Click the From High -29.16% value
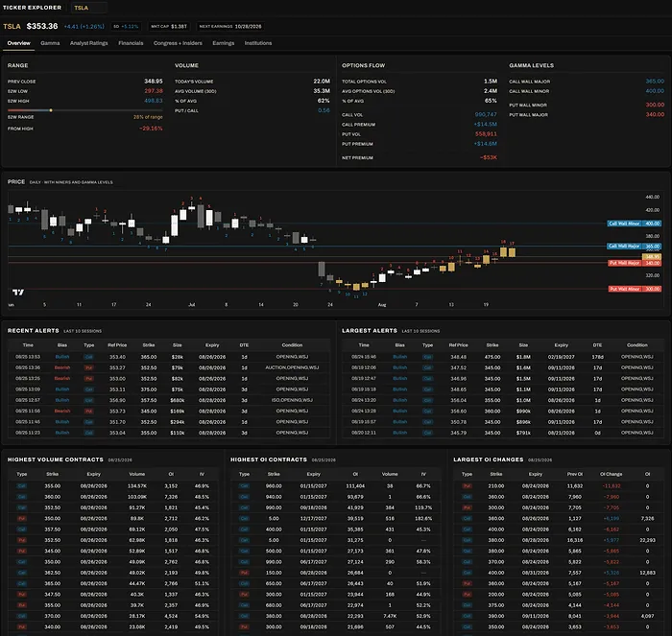This screenshot has height=636, width=672. [x=151, y=129]
